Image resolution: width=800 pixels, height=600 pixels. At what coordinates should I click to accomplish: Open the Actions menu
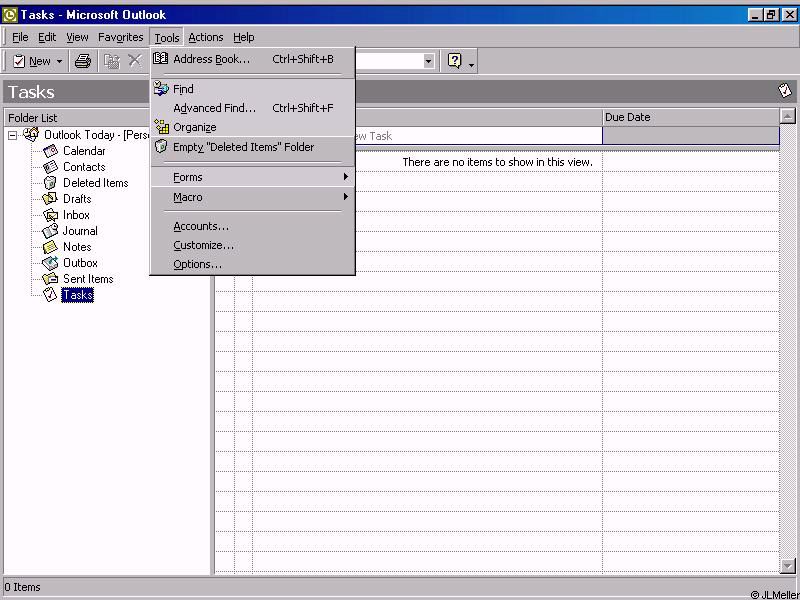[206, 37]
